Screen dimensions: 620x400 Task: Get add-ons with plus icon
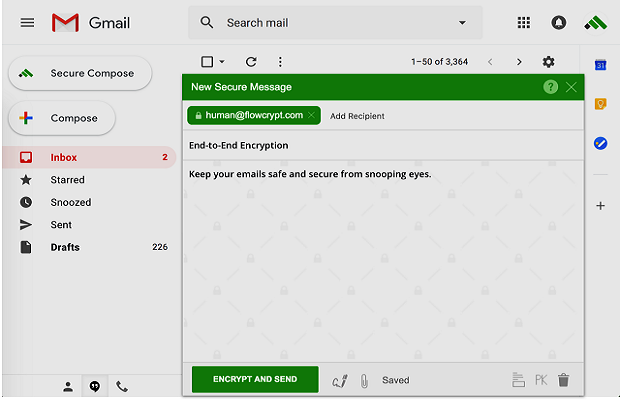[600, 206]
